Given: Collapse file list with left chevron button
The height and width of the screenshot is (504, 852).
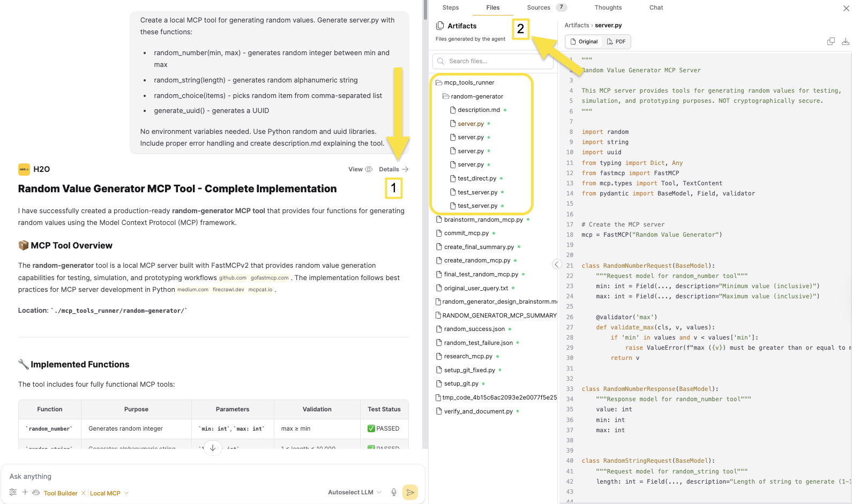Looking at the screenshot, I should coord(557,264).
